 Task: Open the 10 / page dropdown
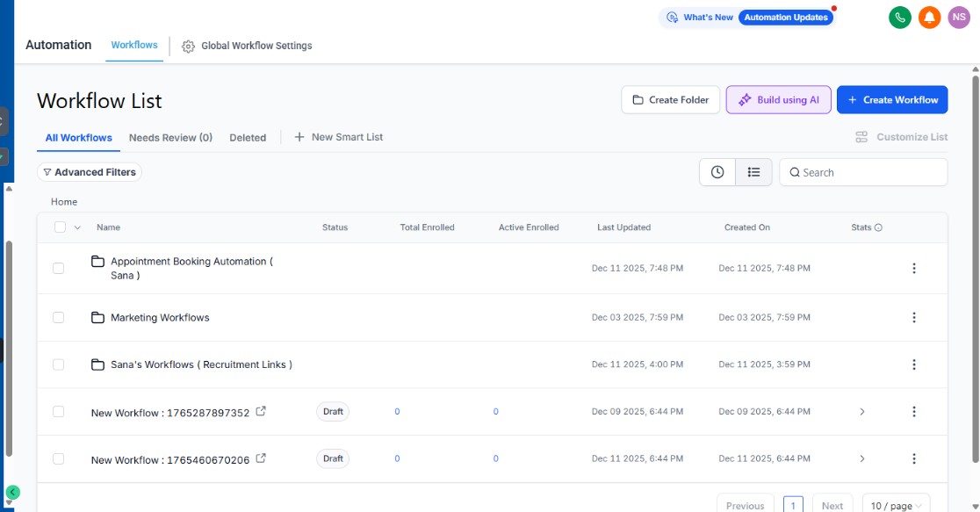(x=896, y=505)
